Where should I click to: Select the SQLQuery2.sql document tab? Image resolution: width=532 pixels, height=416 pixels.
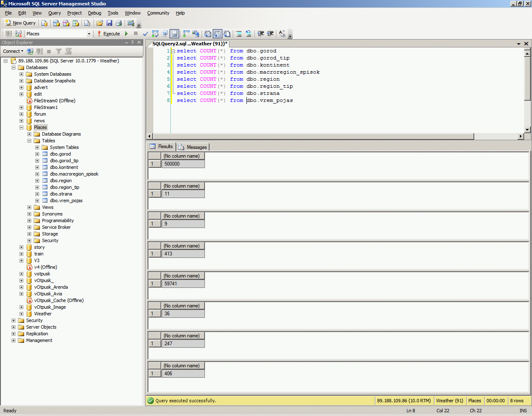click(x=190, y=44)
